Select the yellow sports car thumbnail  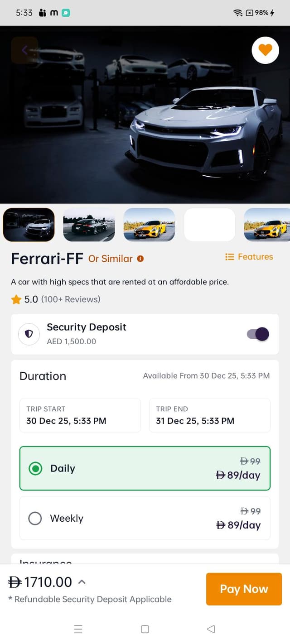click(x=149, y=225)
